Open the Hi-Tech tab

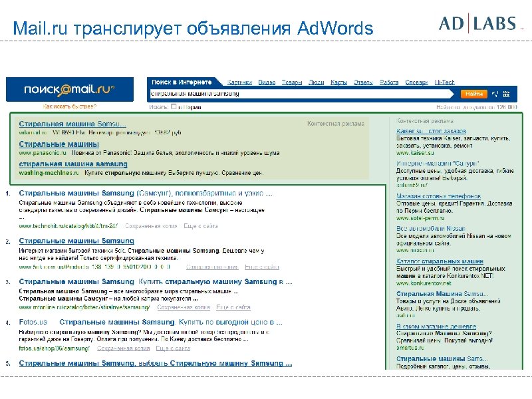point(444,82)
